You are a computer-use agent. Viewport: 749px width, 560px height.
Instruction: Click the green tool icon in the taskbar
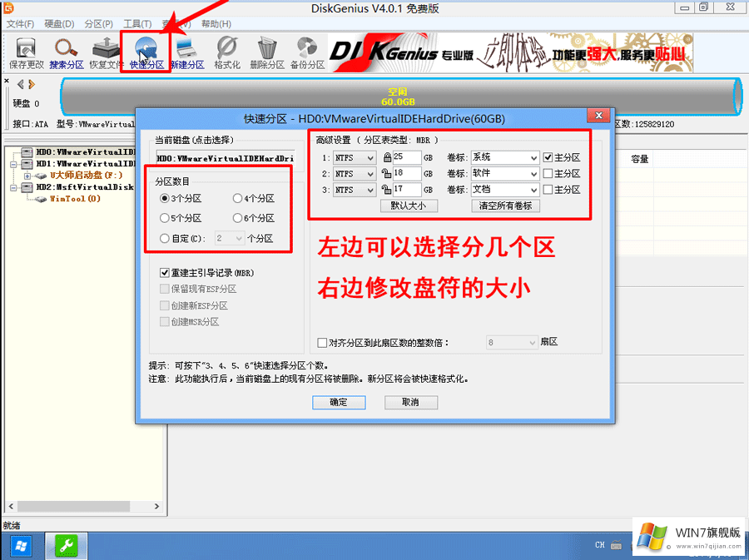[65, 545]
